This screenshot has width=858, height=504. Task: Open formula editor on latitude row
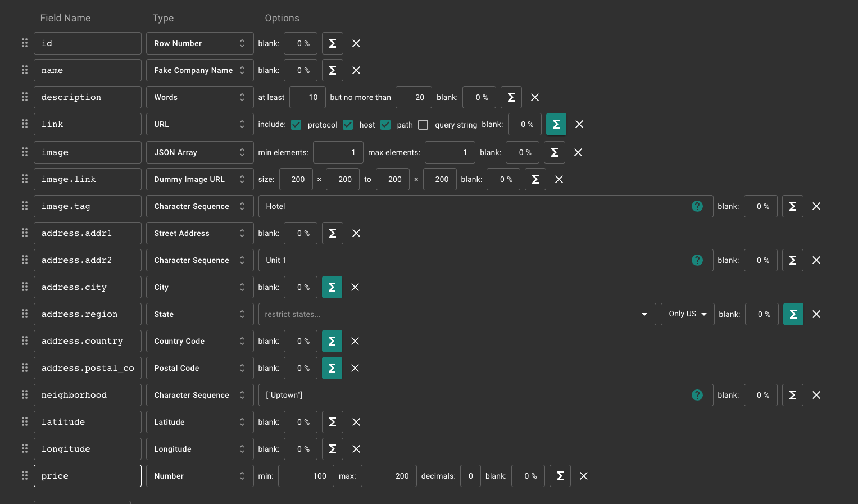pos(333,422)
